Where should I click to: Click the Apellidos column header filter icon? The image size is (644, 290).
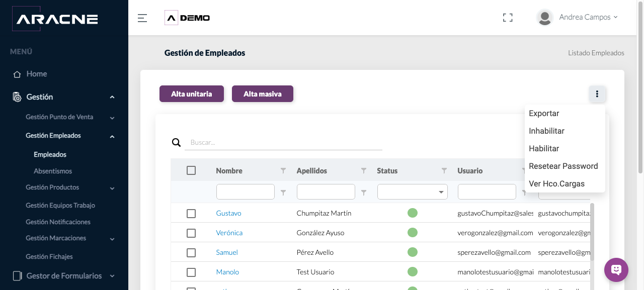pos(364,171)
